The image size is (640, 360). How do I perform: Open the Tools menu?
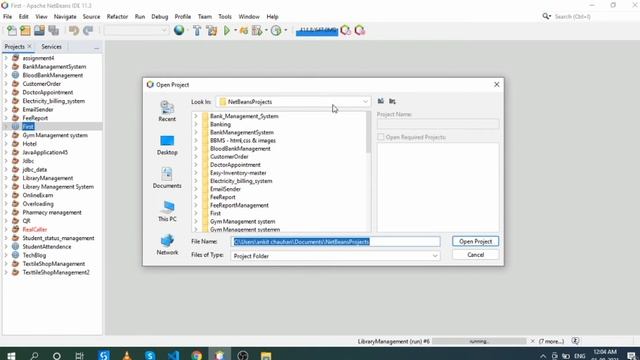pyautogui.click(x=224, y=17)
